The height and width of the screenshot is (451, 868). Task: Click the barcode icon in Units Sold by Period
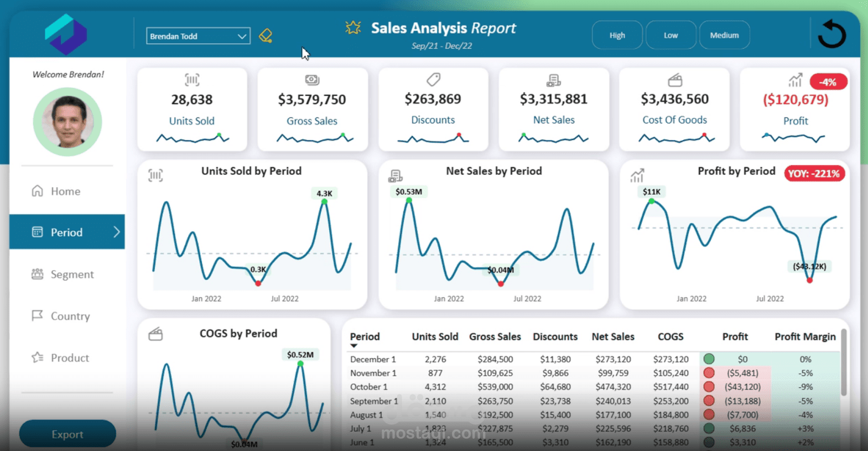point(155,176)
